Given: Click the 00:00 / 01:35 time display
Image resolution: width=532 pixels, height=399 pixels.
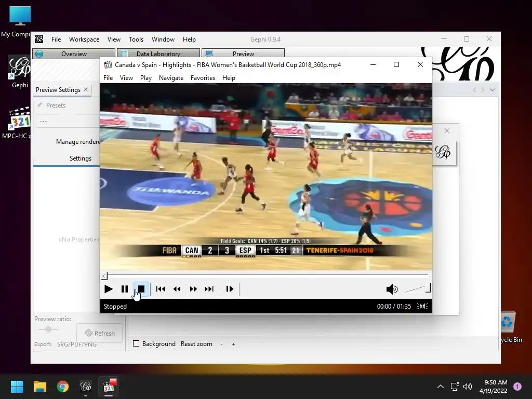Looking at the screenshot, I should [x=394, y=307].
